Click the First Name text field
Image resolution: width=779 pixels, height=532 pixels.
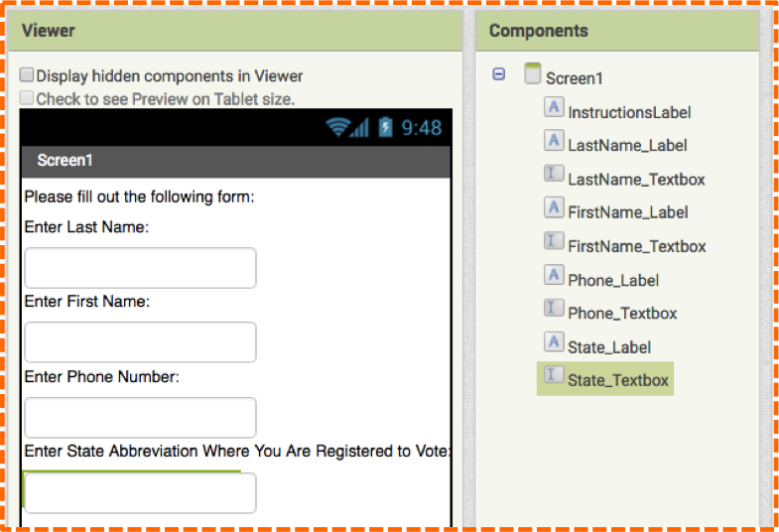click(141, 342)
